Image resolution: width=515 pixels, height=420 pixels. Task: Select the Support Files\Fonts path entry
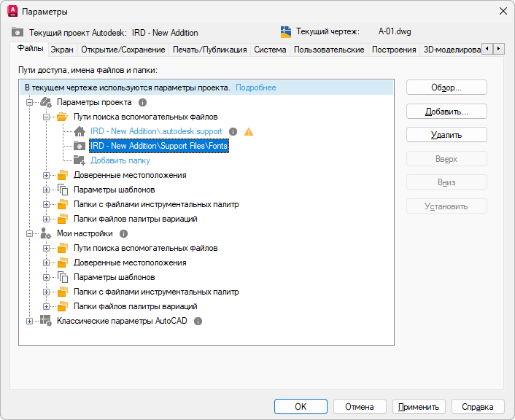(x=159, y=146)
